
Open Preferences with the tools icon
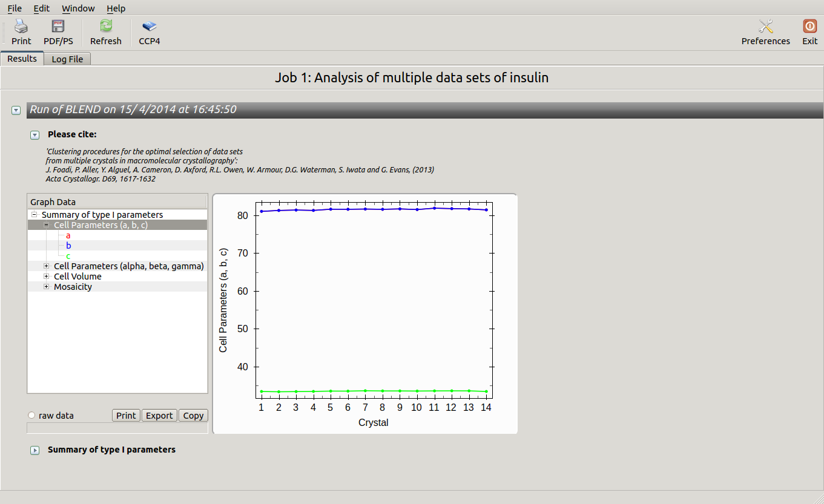tap(765, 27)
